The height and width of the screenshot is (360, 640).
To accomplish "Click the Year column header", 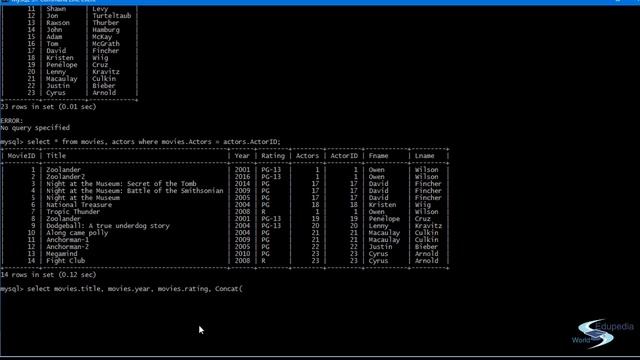I will click(x=242, y=156).
